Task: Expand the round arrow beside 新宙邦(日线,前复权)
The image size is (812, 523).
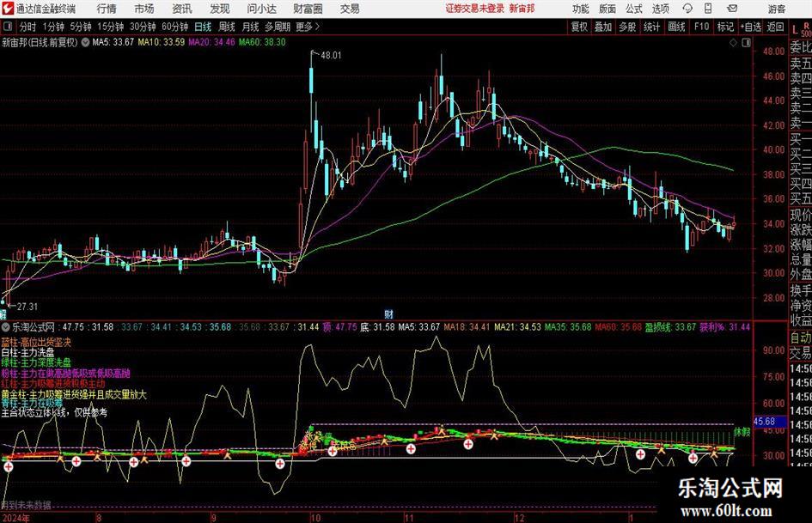Action: [x=85, y=42]
